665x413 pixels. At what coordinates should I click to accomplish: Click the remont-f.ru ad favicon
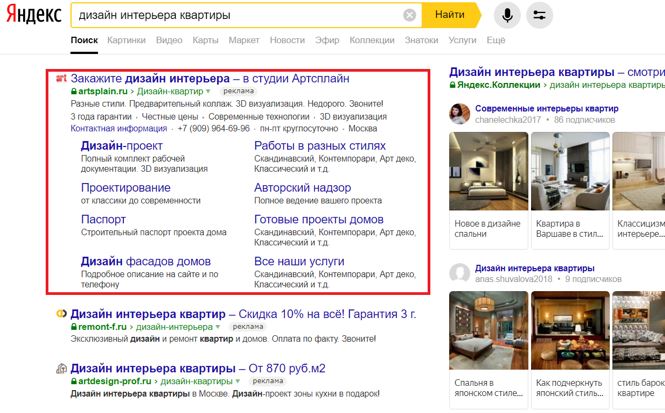click(61, 314)
